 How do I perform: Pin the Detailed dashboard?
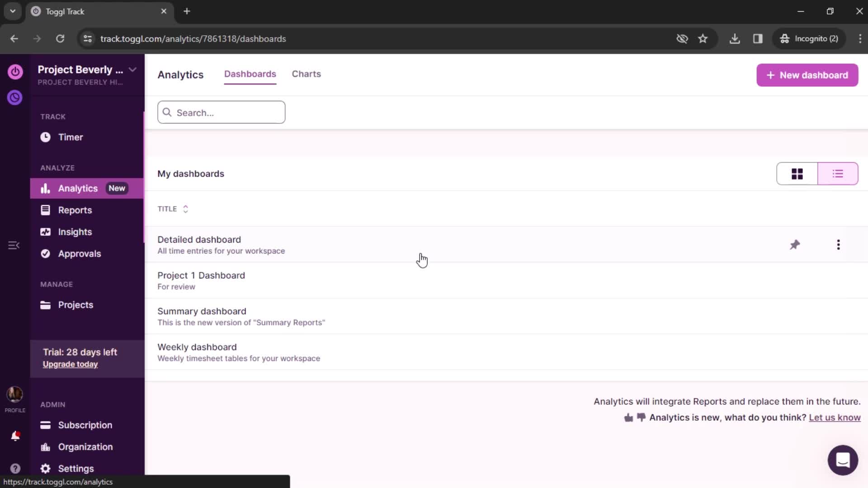click(795, 244)
